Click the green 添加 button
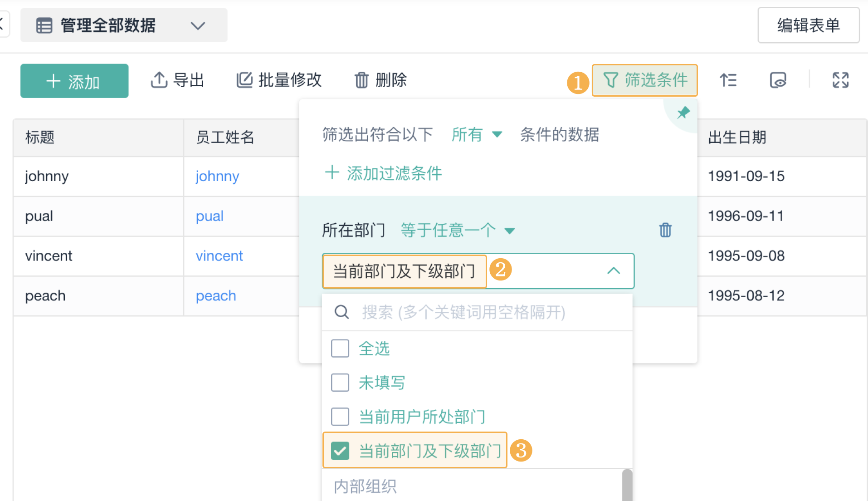This screenshot has width=868, height=501. (74, 81)
